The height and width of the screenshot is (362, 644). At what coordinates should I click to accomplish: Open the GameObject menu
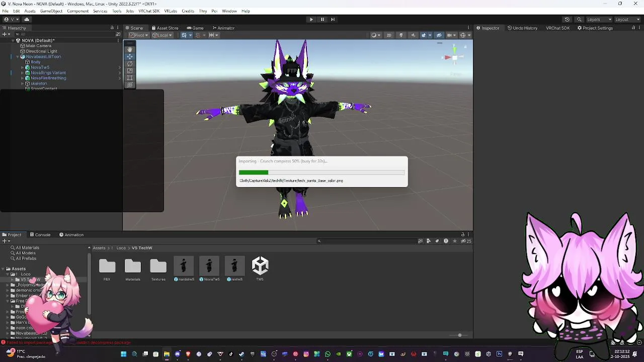(51, 11)
